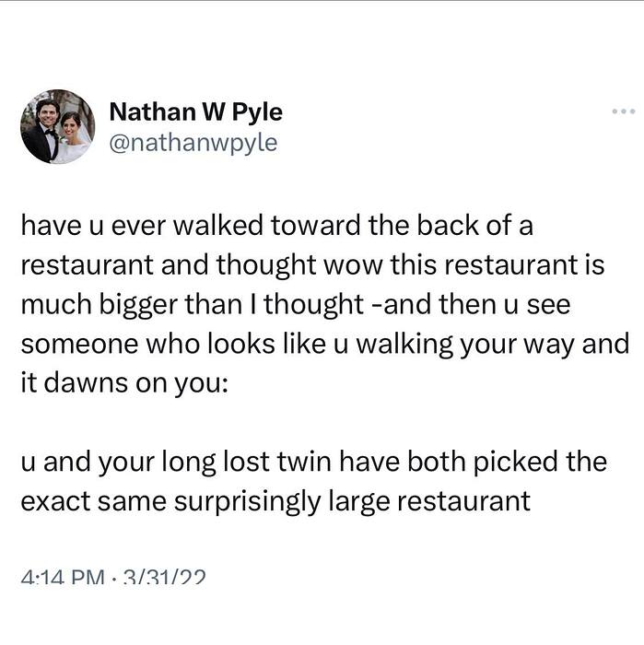Click the word "surprisingly" in the tweet
This screenshot has width=644, height=645.
click(x=292, y=502)
